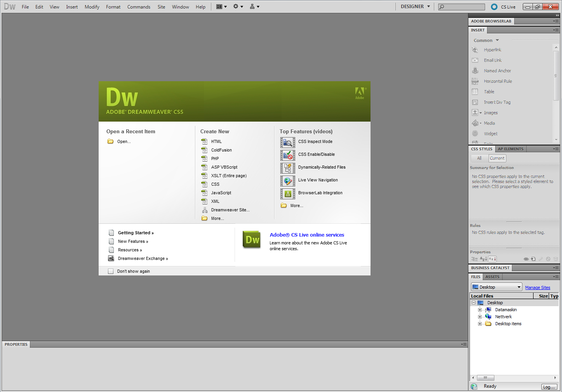Open the Properties panel options menu

(464, 344)
